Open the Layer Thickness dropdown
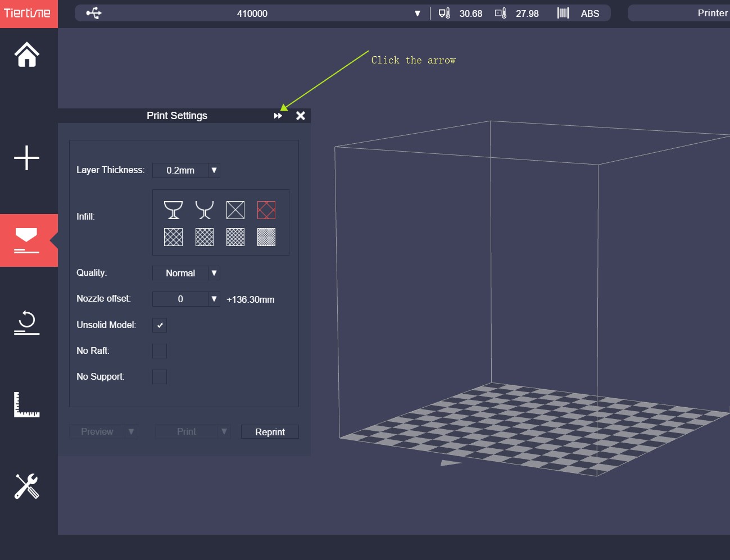Screen dimensions: 730x560 click(214, 170)
